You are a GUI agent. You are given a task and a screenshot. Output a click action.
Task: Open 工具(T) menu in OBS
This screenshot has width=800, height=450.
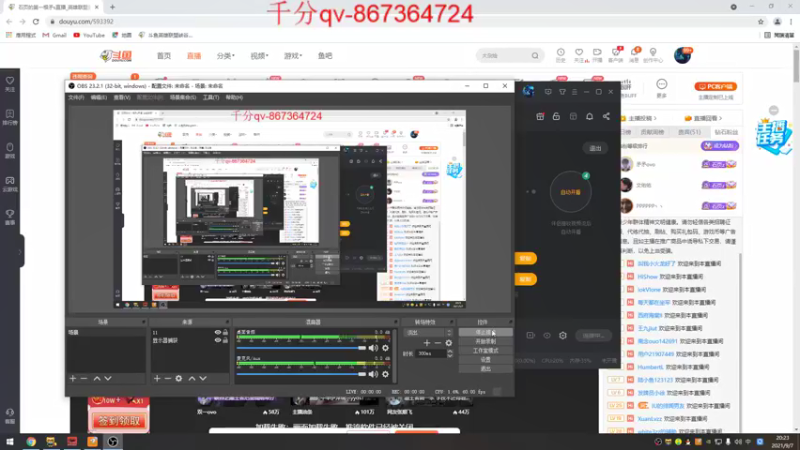211,97
